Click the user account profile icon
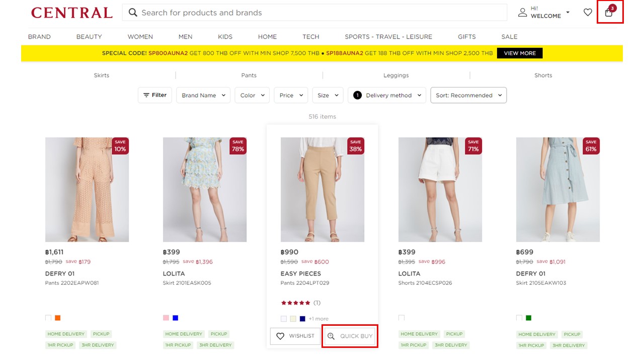The image size is (644, 362). point(523,13)
